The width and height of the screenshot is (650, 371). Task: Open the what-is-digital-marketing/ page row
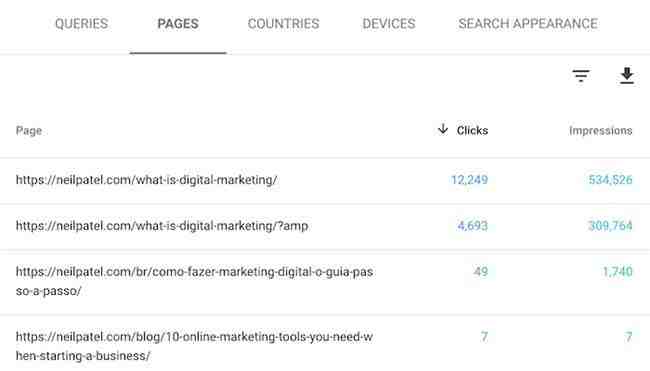pyautogui.click(x=325, y=180)
